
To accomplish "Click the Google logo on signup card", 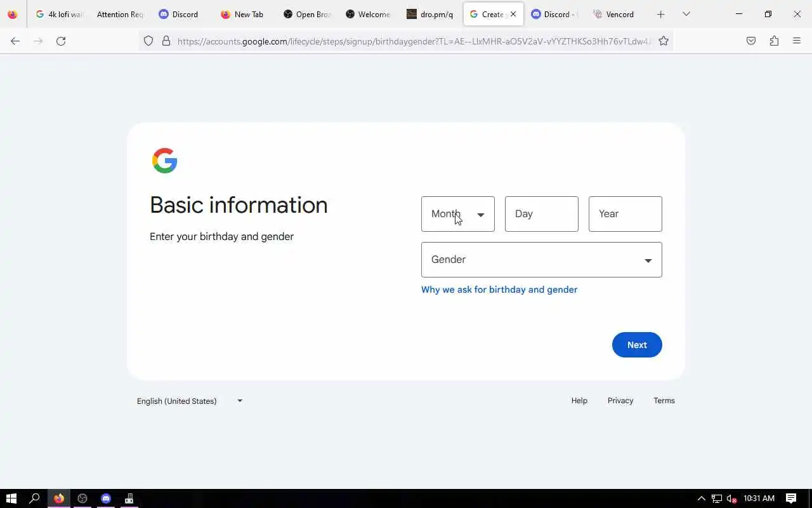I will (165, 161).
